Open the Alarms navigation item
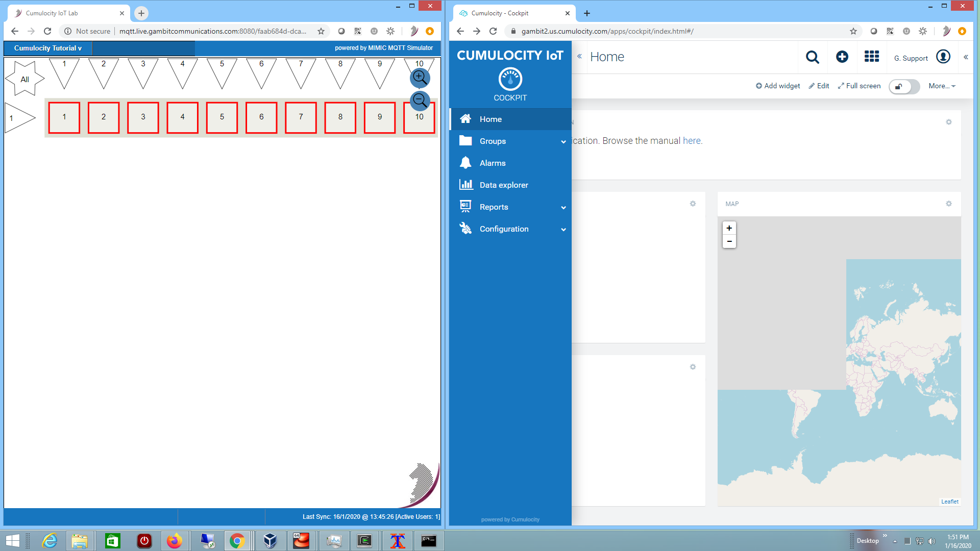The width and height of the screenshot is (980, 551). [x=510, y=163]
